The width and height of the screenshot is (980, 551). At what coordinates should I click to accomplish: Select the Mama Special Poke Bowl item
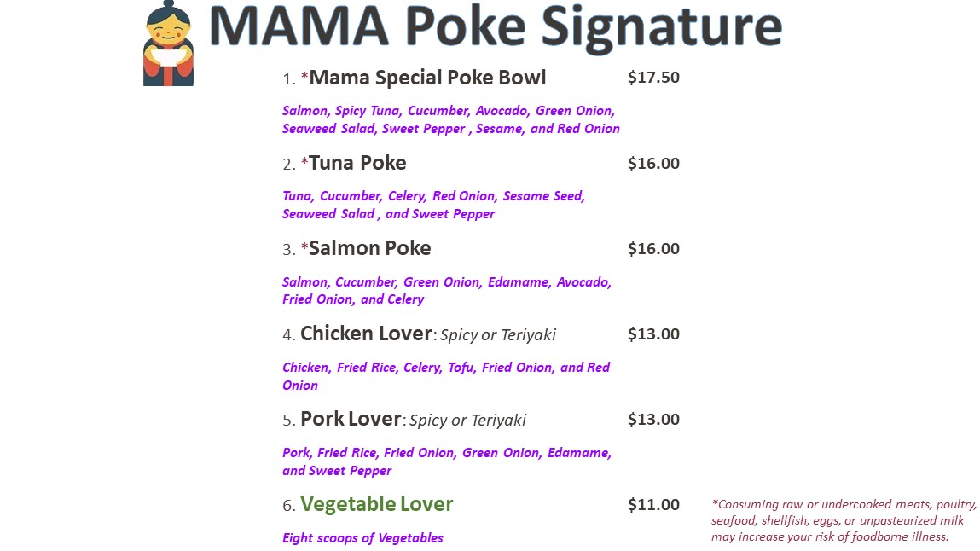[x=427, y=78]
